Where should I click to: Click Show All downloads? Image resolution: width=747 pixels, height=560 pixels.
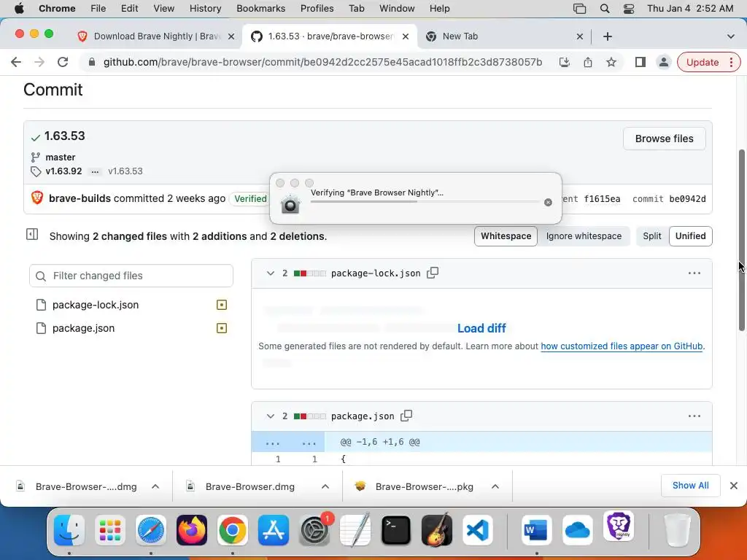pos(690,486)
